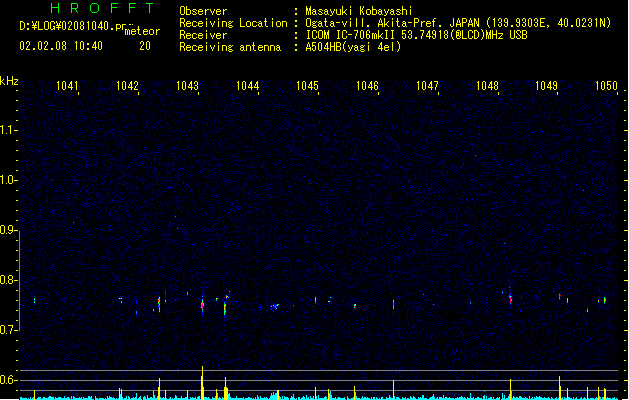Image resolution: width=629 pixels, height=400 pixels.
Task: Click the 1046 time axis marker
Action: [x=367, y=85]
